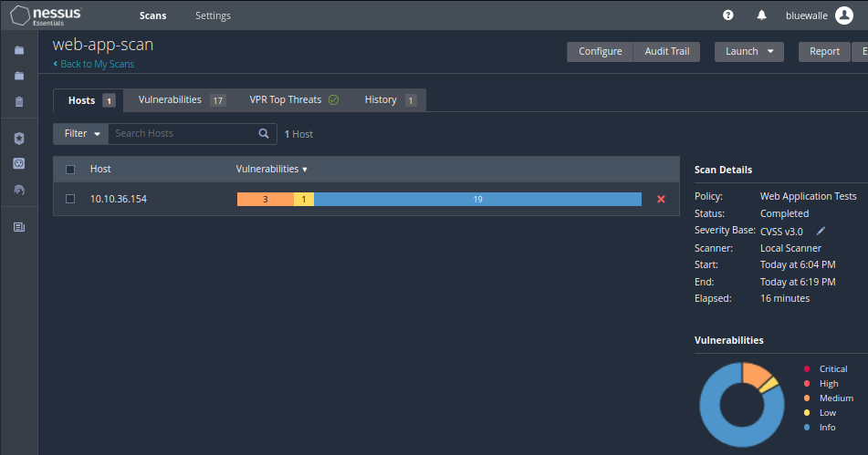
Task: Edit Severity Base with pencil icon
Action: point(821,231)
